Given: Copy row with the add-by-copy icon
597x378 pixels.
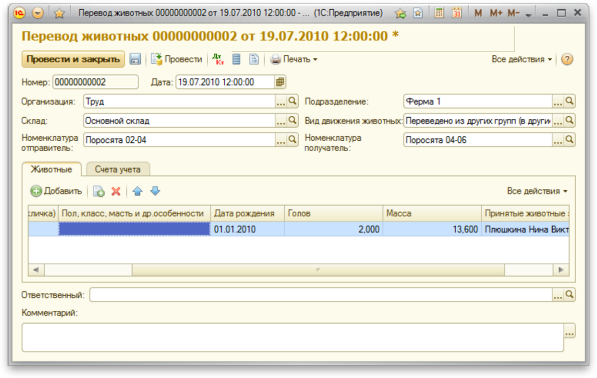Looking at the screenshot, I should point(99,191).
